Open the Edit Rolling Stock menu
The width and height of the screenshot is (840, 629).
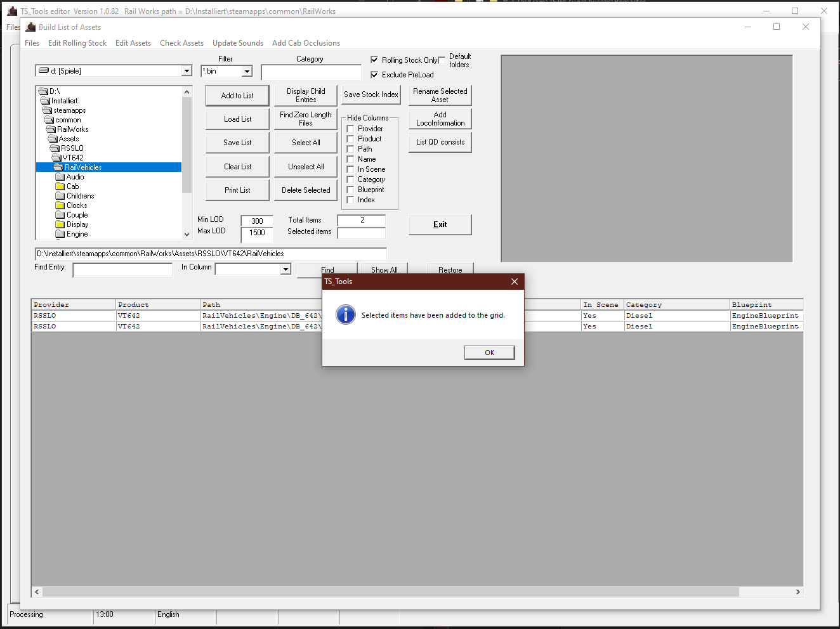(77, 43)
